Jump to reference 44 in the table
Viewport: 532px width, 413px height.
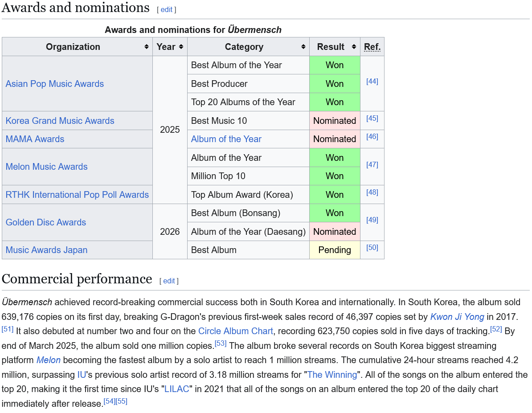coord(372,82)
